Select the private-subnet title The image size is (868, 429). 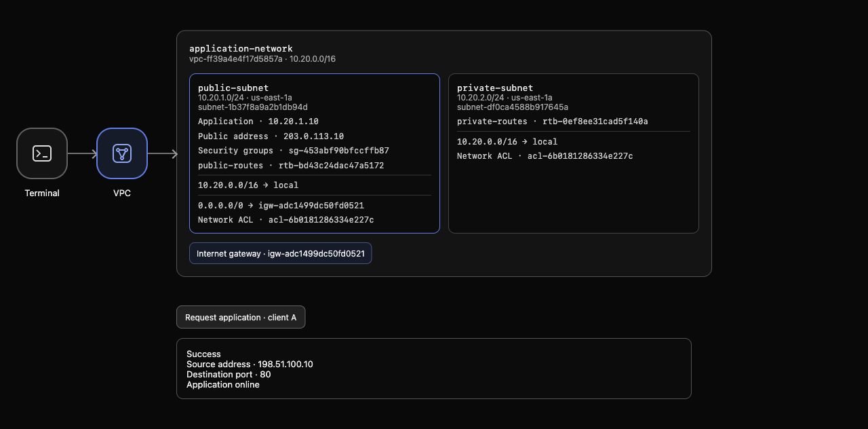click(495, 88)
